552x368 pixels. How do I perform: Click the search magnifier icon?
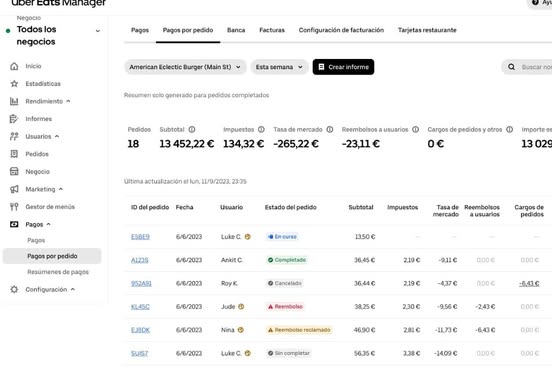coord(512,67)
